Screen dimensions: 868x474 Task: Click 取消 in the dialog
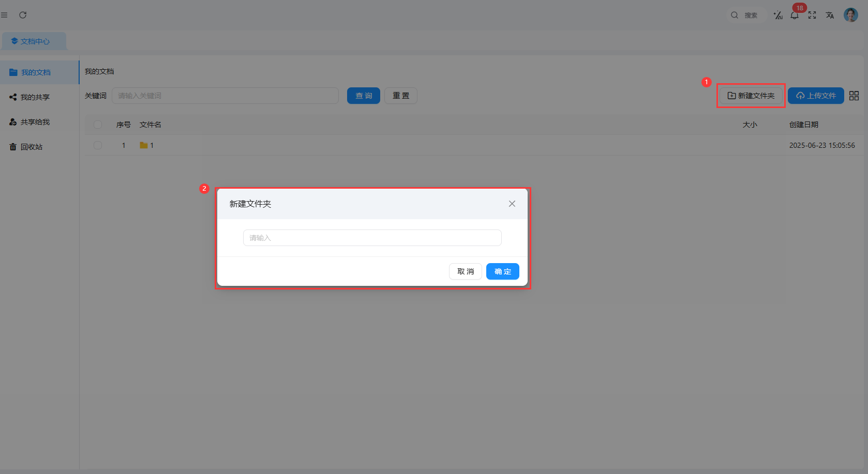tap(466, 271)
